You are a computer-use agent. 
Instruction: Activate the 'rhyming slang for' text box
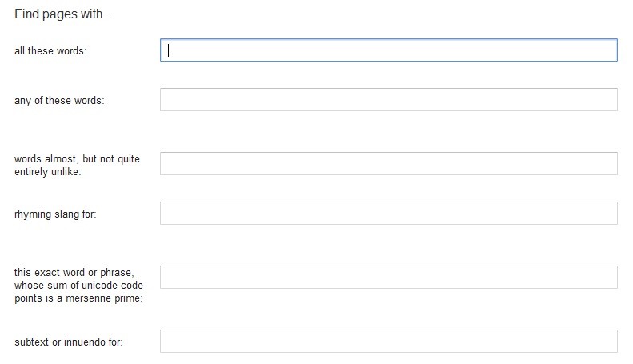pyautogui.click(x=388, y=214)
